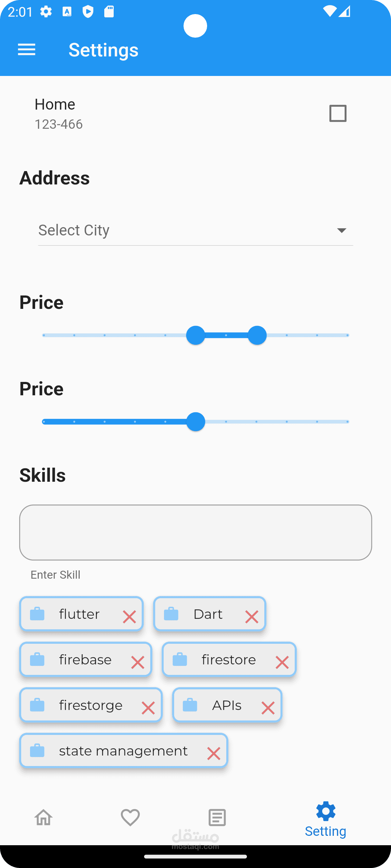Delete the Dart skill chip
391x868 pixels.
pos(252,617)
